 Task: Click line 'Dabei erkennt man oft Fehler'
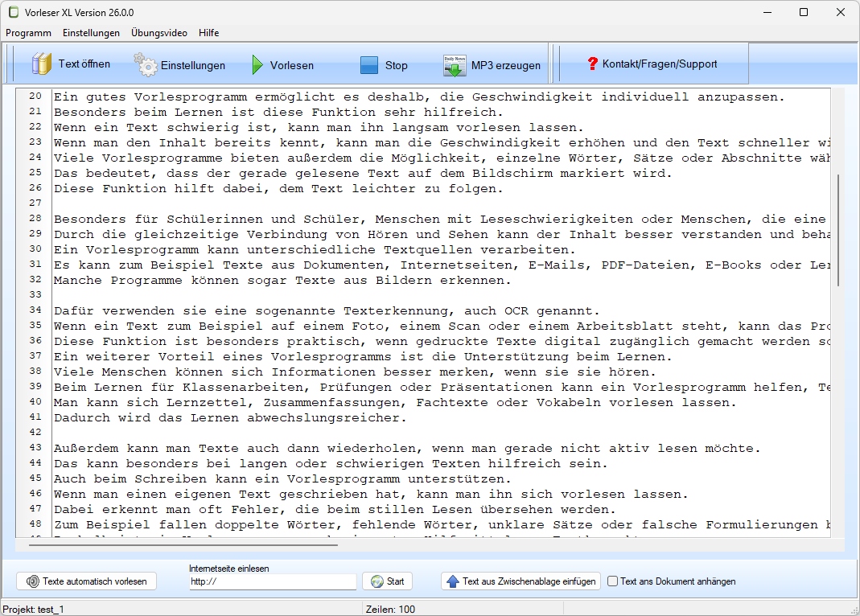tap(335, 510)
